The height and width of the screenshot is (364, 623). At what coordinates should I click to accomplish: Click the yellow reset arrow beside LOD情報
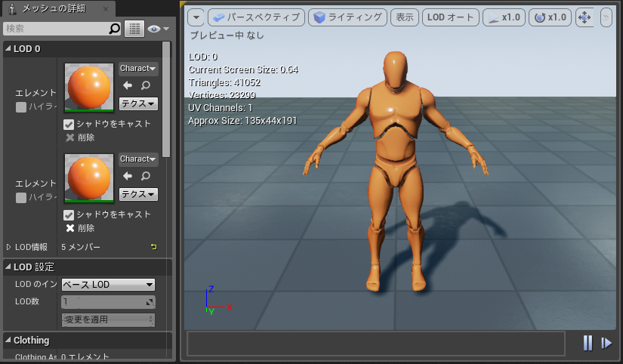tap(154, 247)
